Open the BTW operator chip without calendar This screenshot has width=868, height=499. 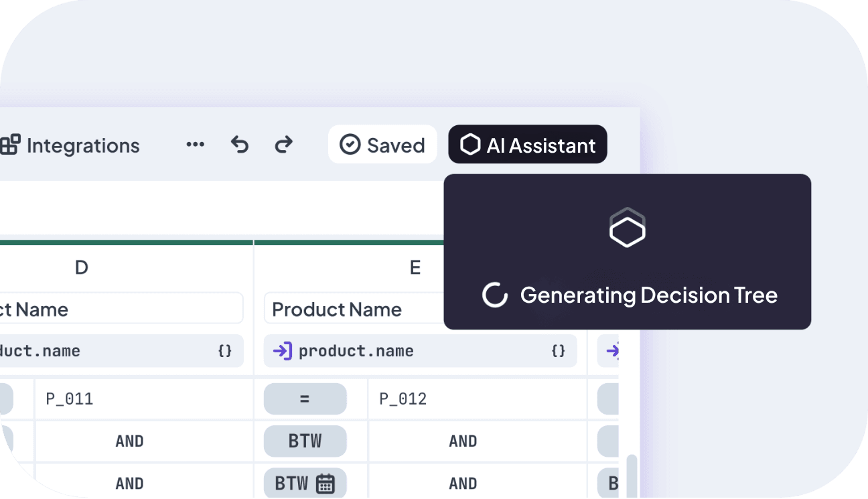(x=305, y=441)
